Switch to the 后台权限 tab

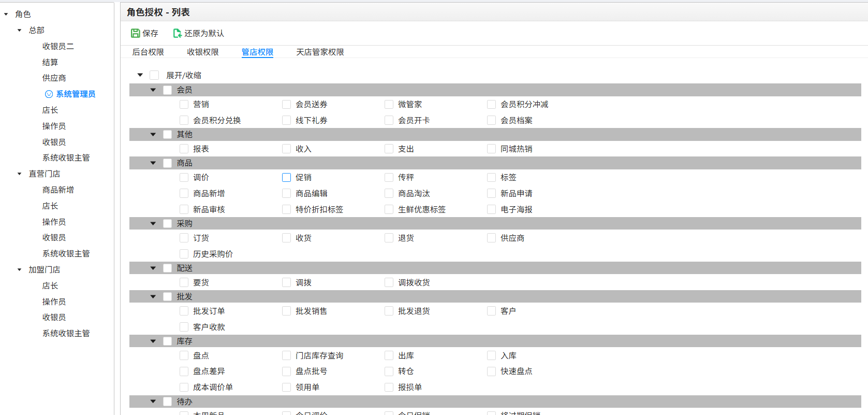click(148, 52)
